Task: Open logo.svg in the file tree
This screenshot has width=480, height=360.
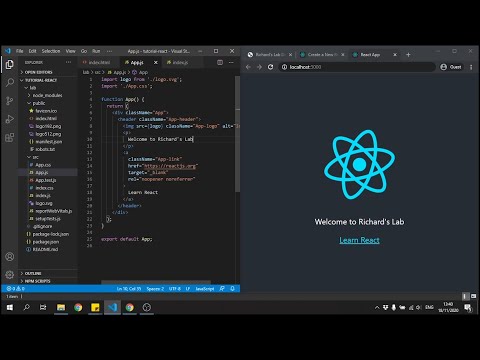Action: [x=44, y=203]
